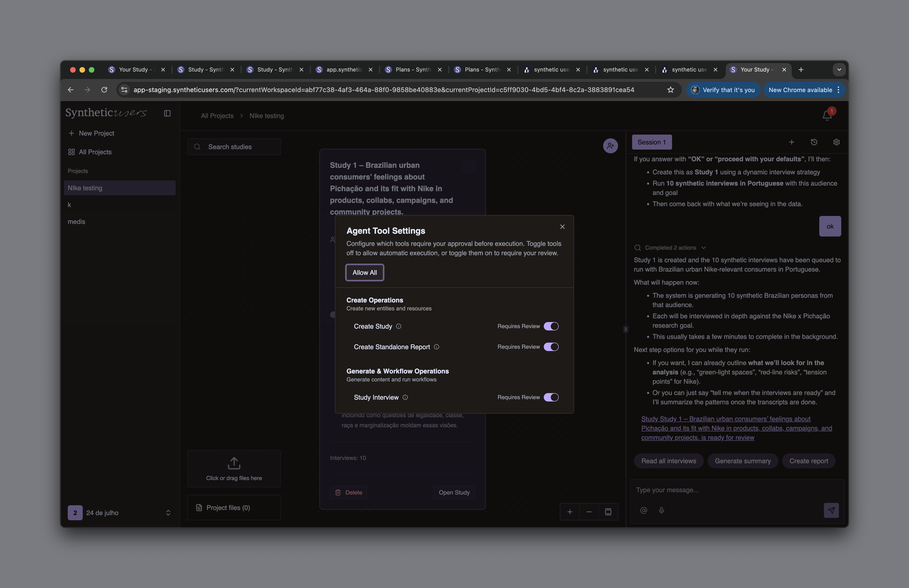Open session history clock icon

tap(814, 142)
